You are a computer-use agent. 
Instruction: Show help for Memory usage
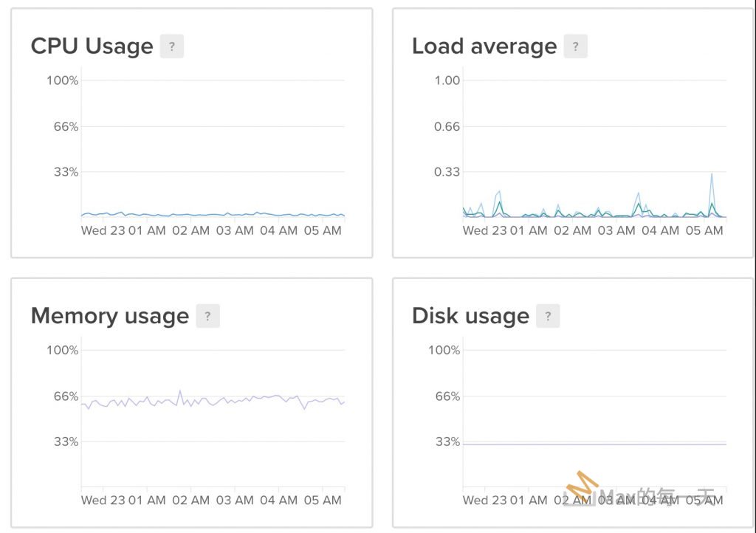[207, 316]
